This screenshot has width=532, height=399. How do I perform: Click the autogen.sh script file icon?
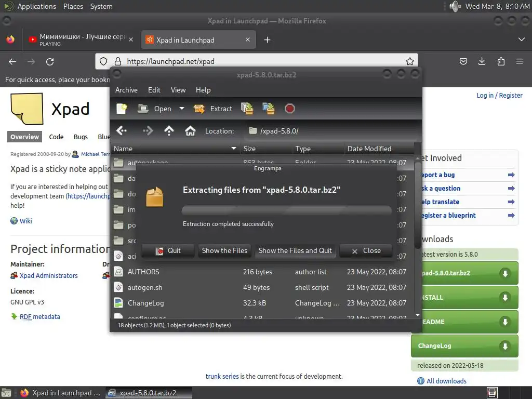coord(118,287)
